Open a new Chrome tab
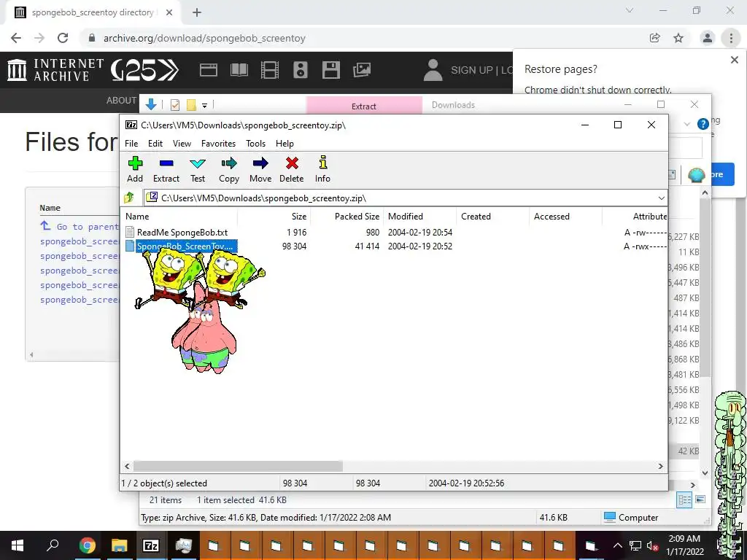 tap(197, 12)
